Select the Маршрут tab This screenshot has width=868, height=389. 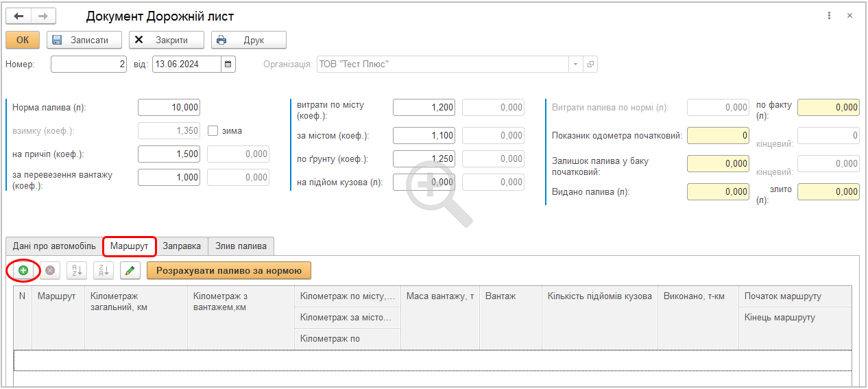tap(130, 246)
